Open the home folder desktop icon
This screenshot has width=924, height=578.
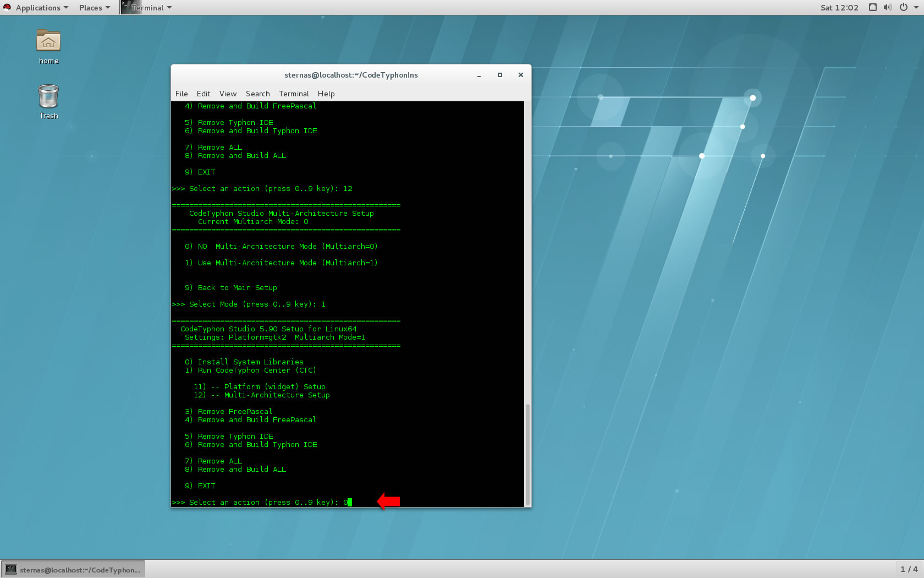click(48, 47)
